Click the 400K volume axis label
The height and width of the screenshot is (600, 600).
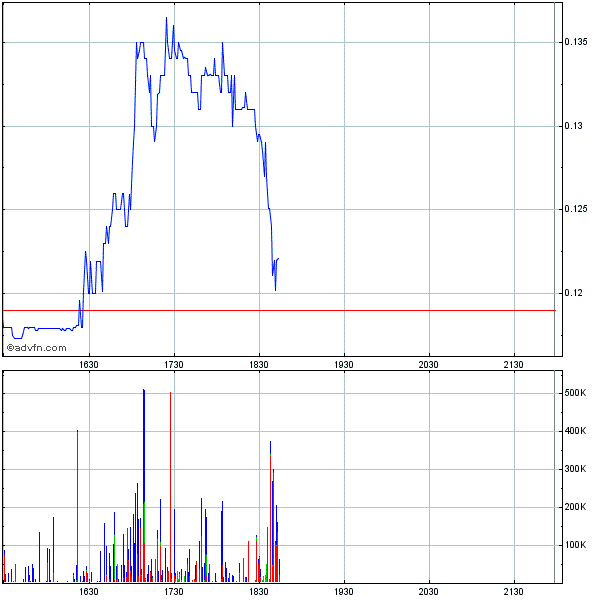[575, 431]
